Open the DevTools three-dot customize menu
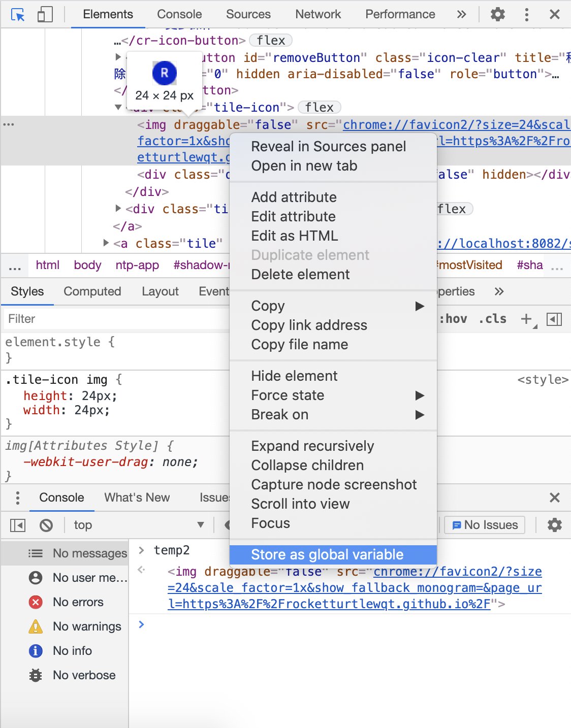The image size is (571, 728). click(526, 14)
